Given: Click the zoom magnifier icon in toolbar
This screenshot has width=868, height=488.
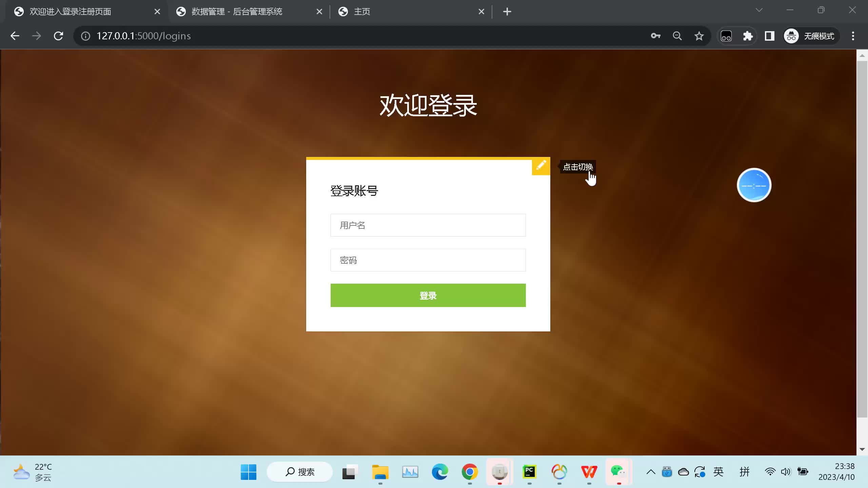Looking at the screenshot, I should pyautogui.click(x=677, y=36).
